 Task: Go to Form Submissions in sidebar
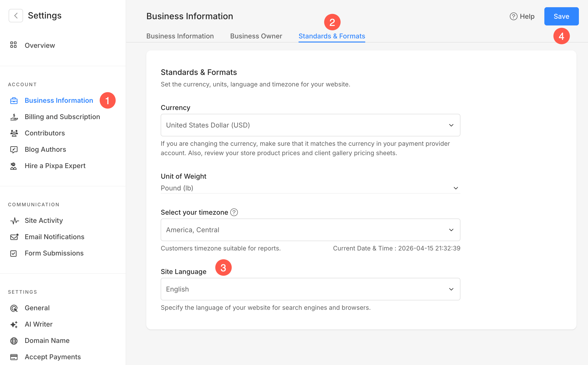pos(54,253)
